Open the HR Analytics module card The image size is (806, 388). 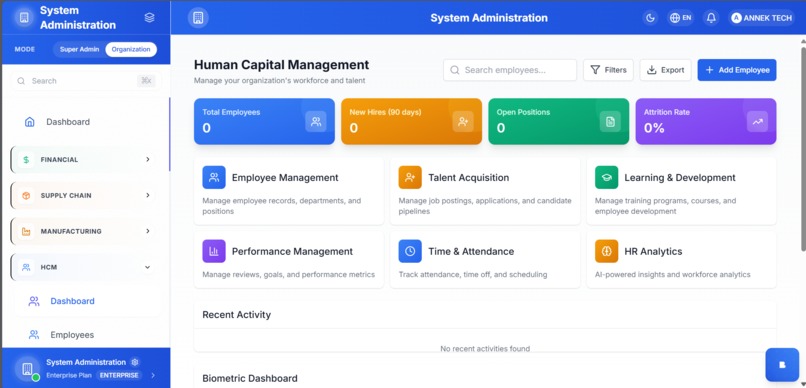point(682,260)
